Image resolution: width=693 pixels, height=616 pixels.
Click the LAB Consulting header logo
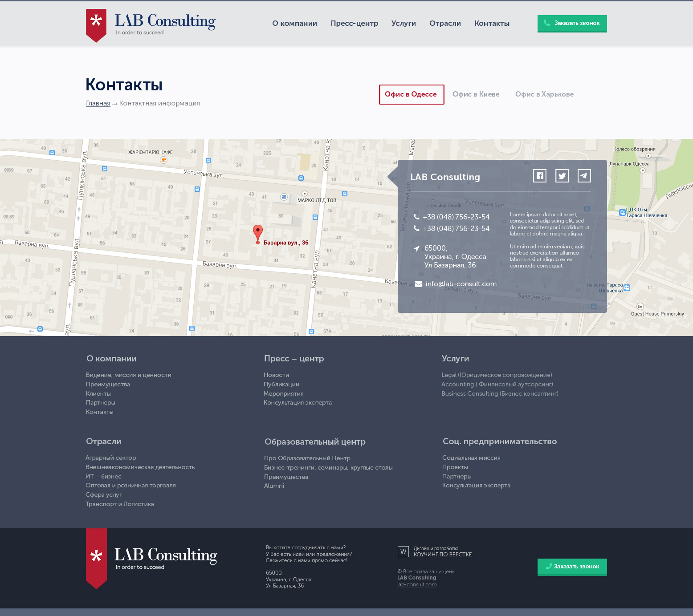point(151,25)
